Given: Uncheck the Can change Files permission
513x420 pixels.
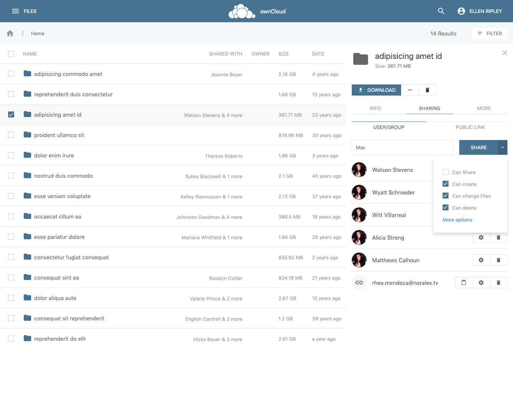Looking at the screenshot, I should [x=446, y=196].
